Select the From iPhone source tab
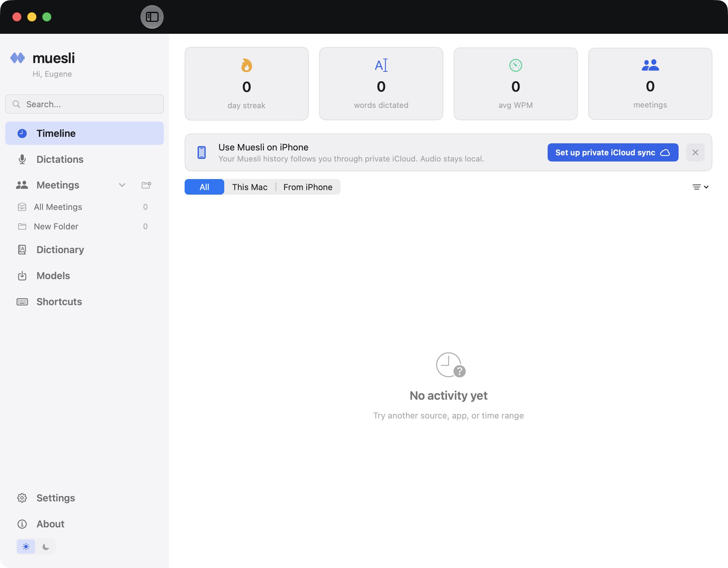Viewport: 728px width, 568px height. [x=308, y=187]
